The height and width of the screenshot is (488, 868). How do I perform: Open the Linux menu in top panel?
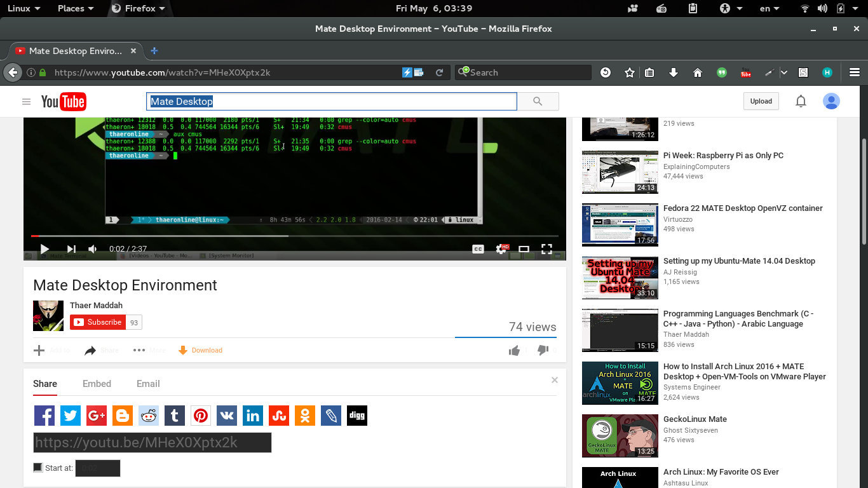click(x=24, y=8)
